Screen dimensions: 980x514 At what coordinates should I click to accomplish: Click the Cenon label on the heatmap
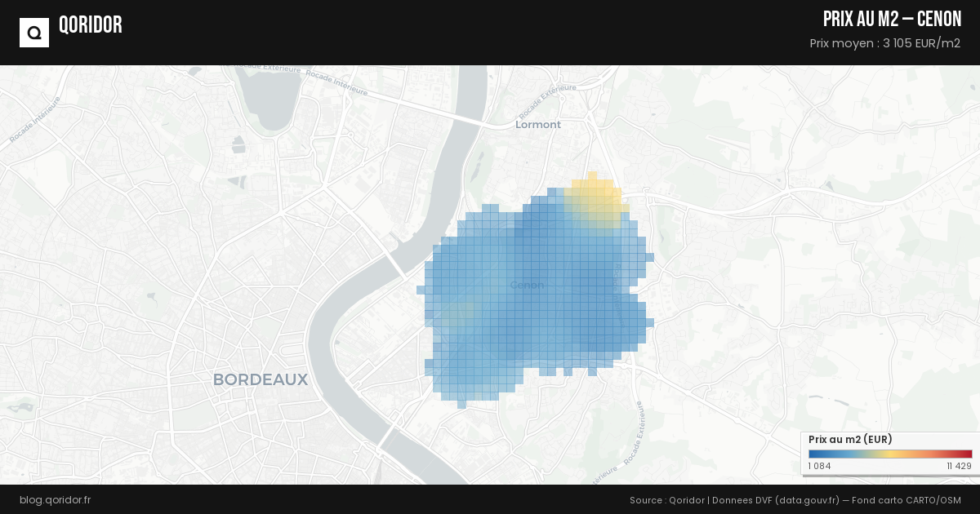(527, 285)
